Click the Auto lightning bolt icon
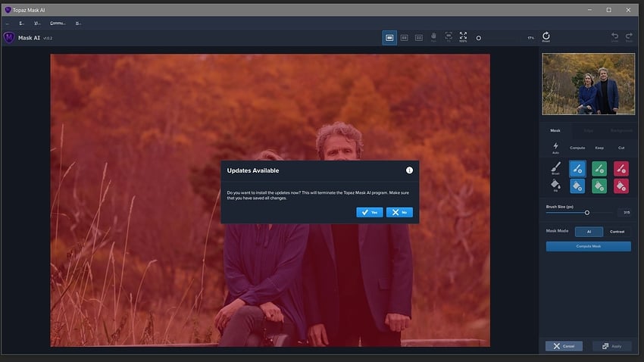 (555, 146)
